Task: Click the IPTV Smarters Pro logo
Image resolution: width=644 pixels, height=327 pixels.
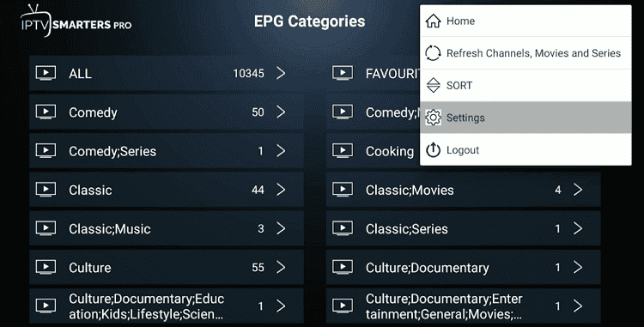Action: point(76,21)
